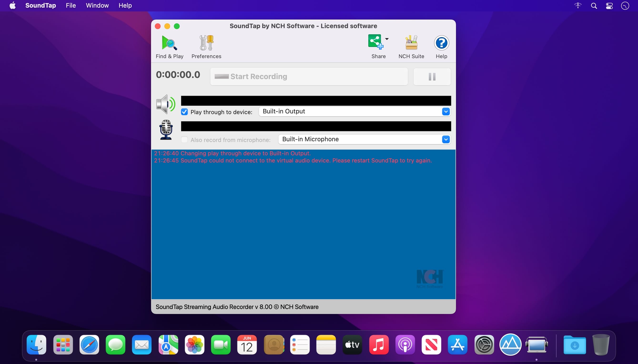Click the speaker volume icon
Screen dimensions: 638x364
[166, 104]
